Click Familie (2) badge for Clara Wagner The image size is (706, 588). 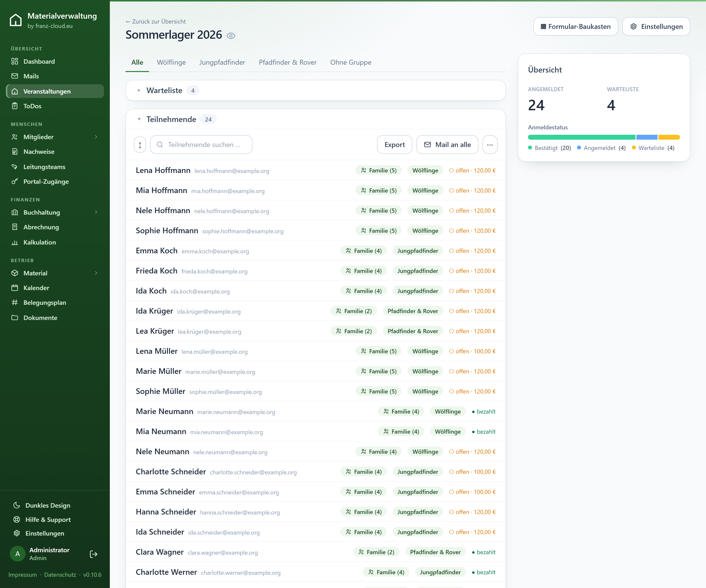(376, 552)
